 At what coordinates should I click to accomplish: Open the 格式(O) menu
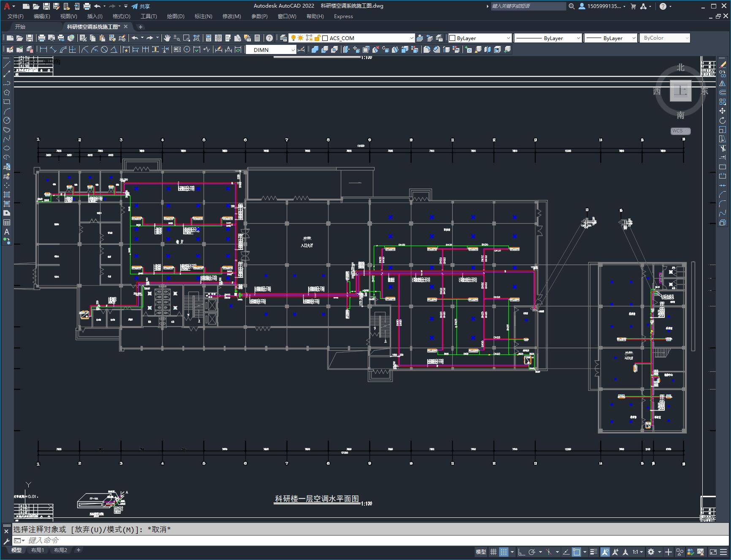click(x=121, y=16)
